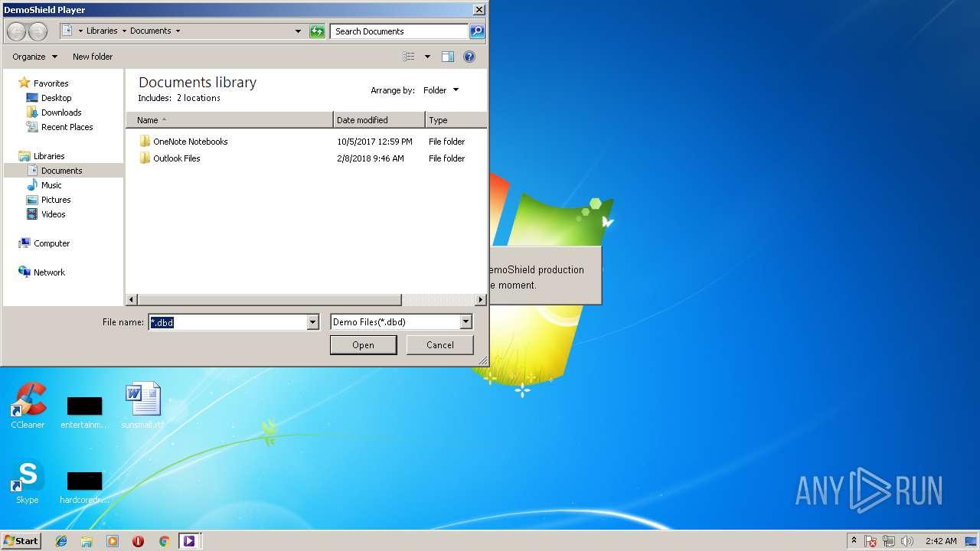The width and height of the screenshot is (980, 551).
Task: Open the view options dropdown arrow
Action: [x=427, y=57]
